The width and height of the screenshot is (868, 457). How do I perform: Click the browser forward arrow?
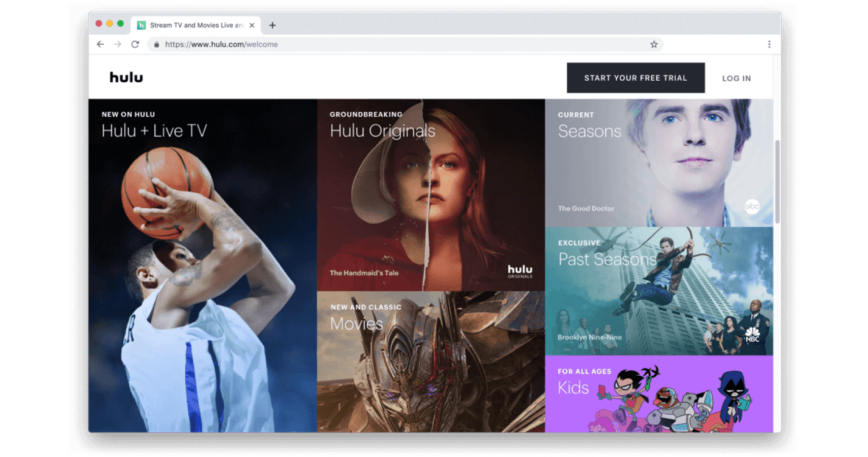117,44
